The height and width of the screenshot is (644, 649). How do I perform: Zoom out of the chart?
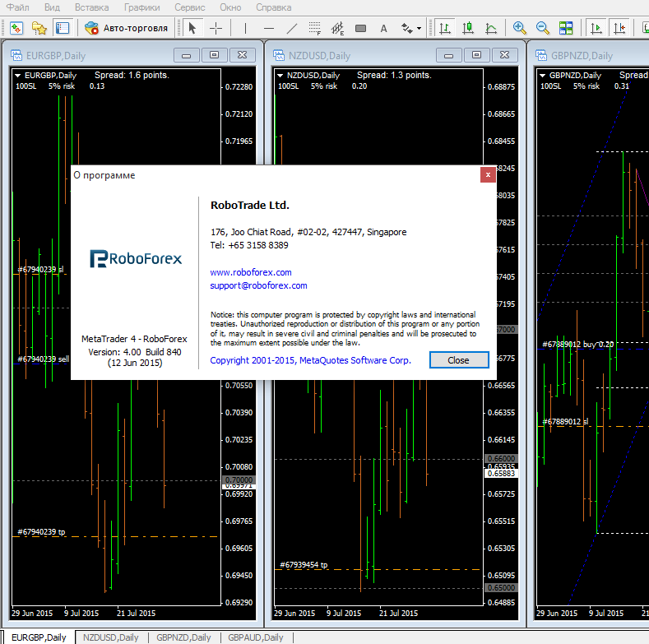(x=543, y=28)
